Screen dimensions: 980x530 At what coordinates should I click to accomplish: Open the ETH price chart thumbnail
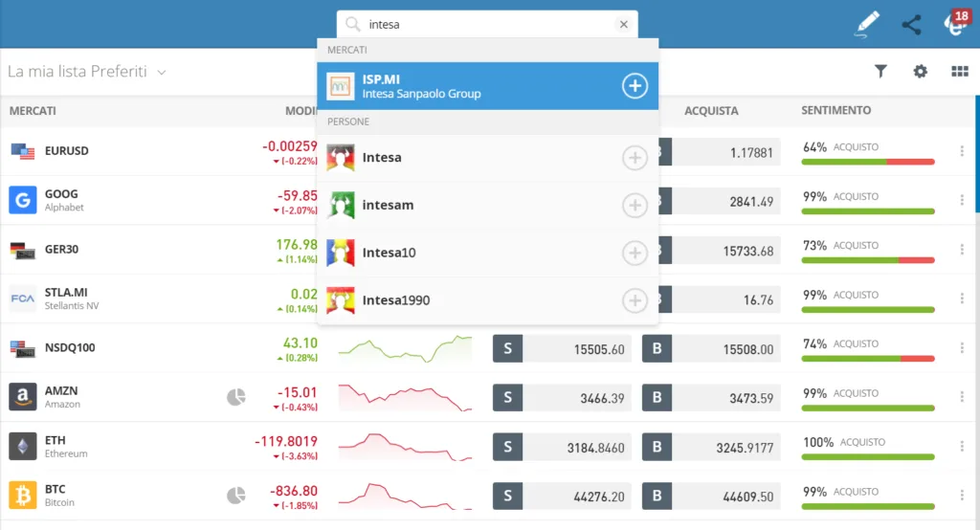[x=405, y=447]
